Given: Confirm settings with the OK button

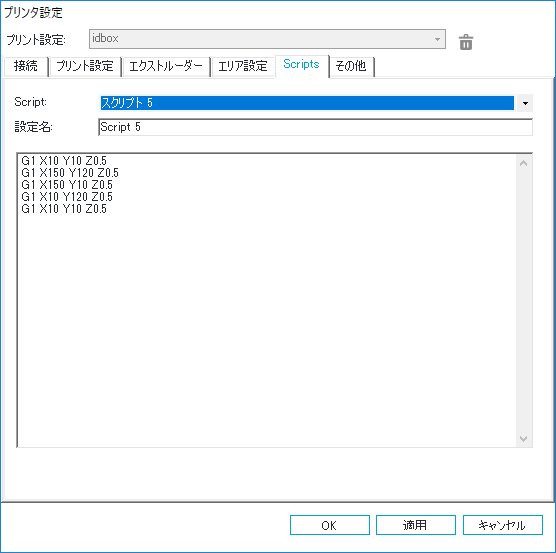Looking at the screenshot, I should (329, 525).
